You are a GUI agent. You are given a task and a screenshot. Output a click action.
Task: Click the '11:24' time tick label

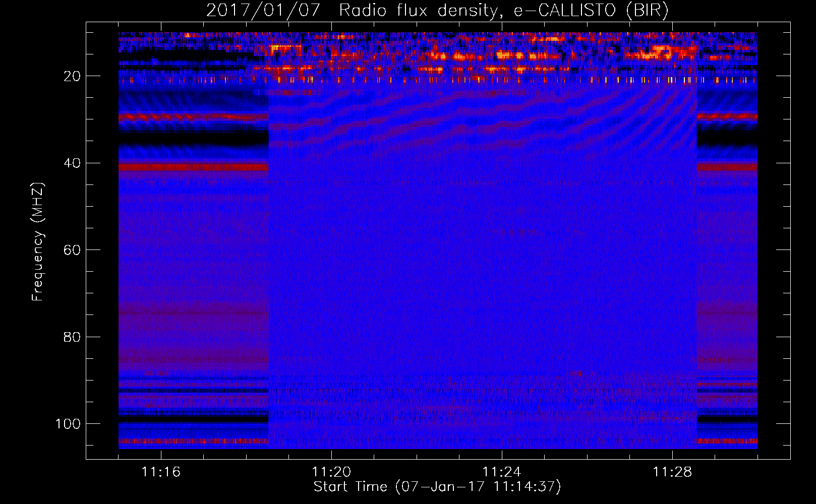[502, 472]
